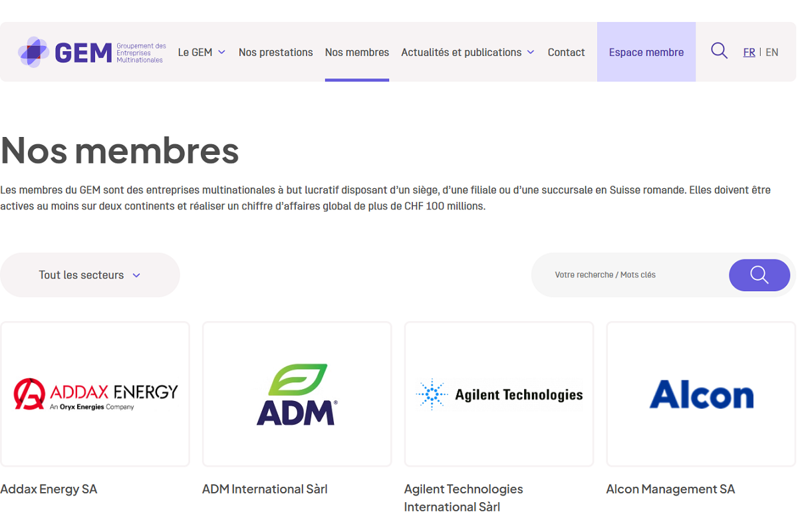The width and height of the screenshot is (798, 532).
Task: Click the Nos membres page heading
Action: 120,150
